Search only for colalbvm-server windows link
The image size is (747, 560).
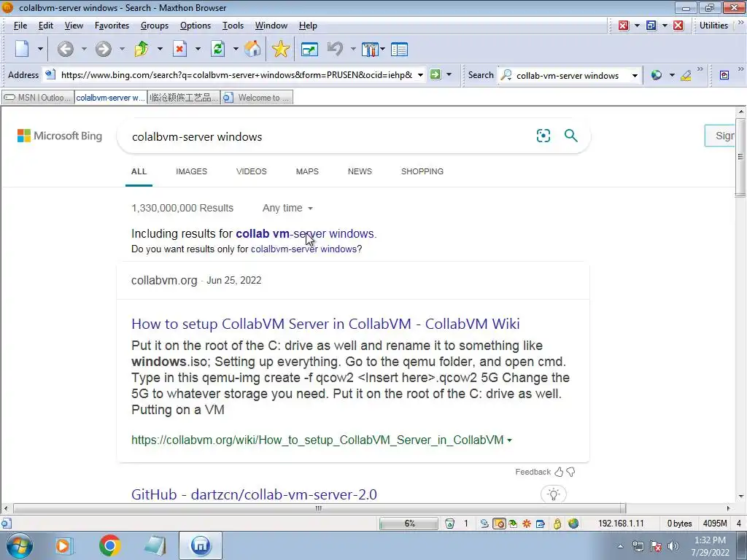303,249
